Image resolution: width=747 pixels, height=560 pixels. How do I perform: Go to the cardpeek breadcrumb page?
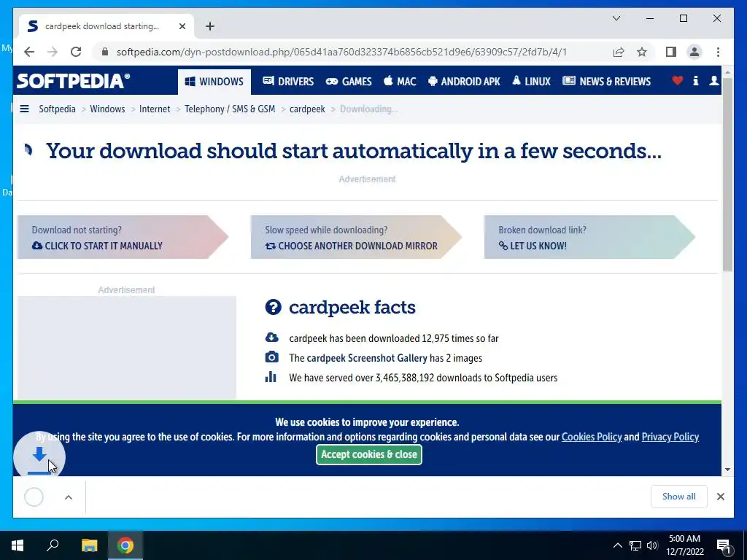[x=307, y=109]
